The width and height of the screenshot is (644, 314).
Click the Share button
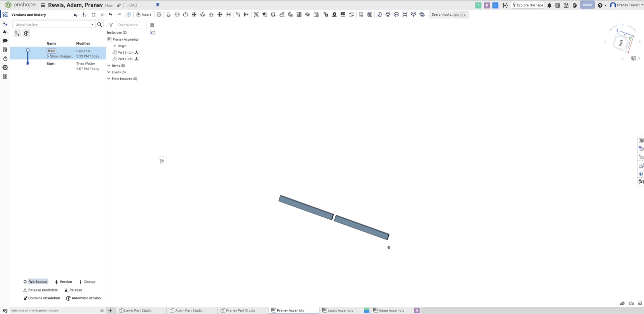tap(587, 5)
